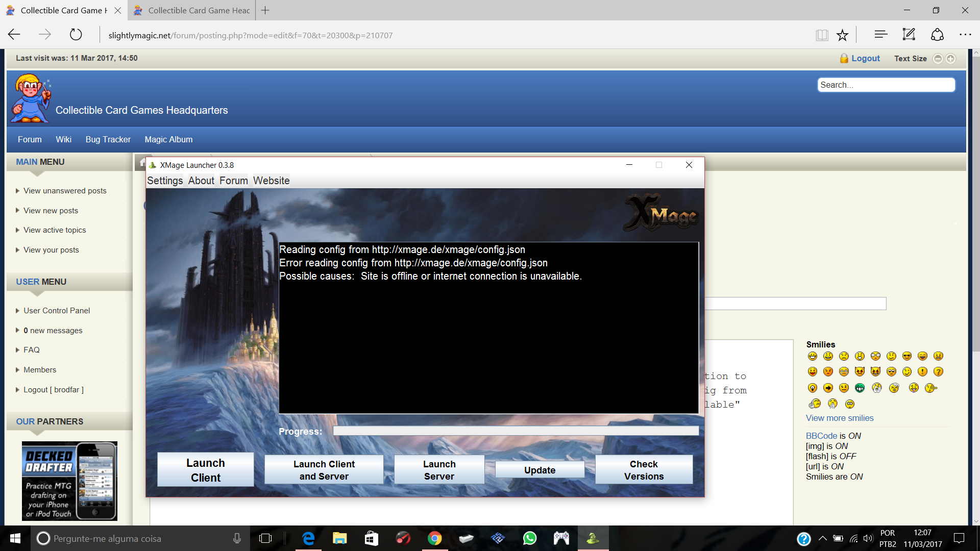
Task: Open WhatsApp from the taskbar
Action: (530, 538)
